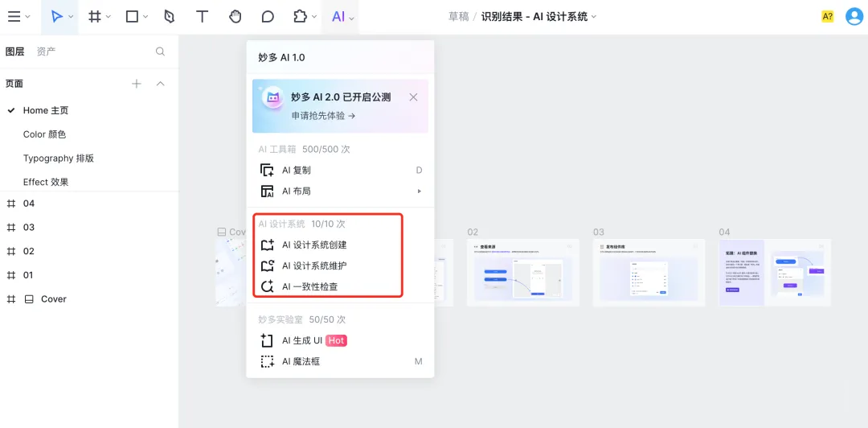Click the 申请抢先体验 link

323,116
